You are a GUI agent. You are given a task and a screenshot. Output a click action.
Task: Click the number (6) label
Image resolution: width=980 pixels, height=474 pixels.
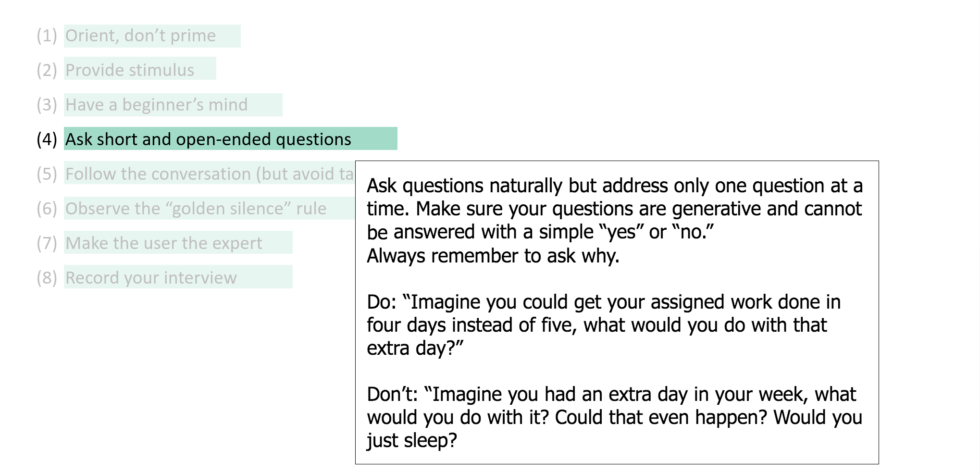point(47,209)
